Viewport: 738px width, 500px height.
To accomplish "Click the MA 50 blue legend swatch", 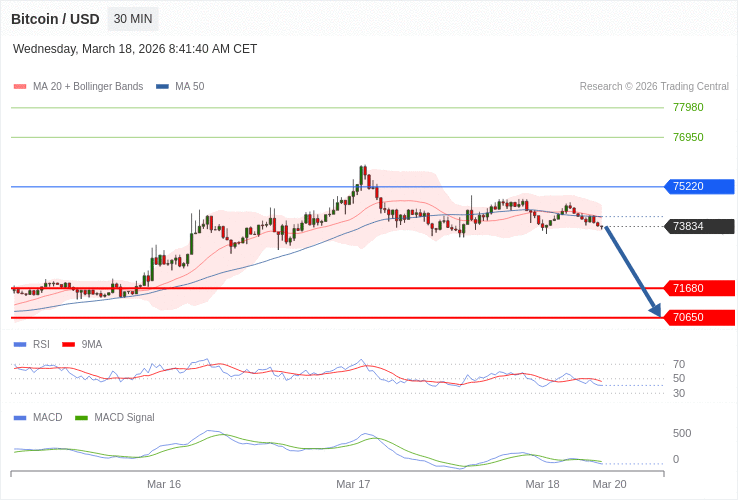I will (162, 87).
